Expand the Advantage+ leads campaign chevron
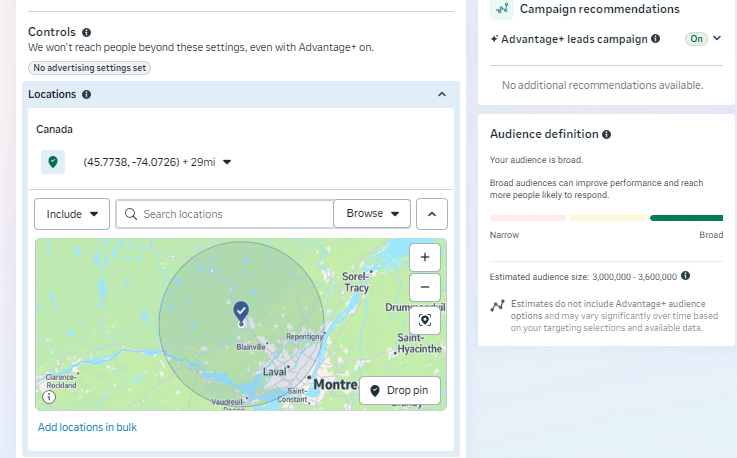The width and height of the screenshot is (737, 458). tap(717, 38)
